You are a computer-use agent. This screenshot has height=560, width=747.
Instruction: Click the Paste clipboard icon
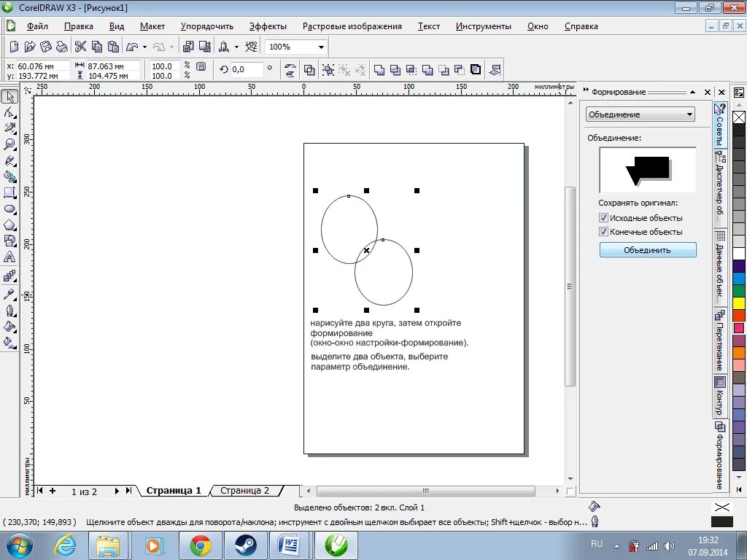click(113, 46)
